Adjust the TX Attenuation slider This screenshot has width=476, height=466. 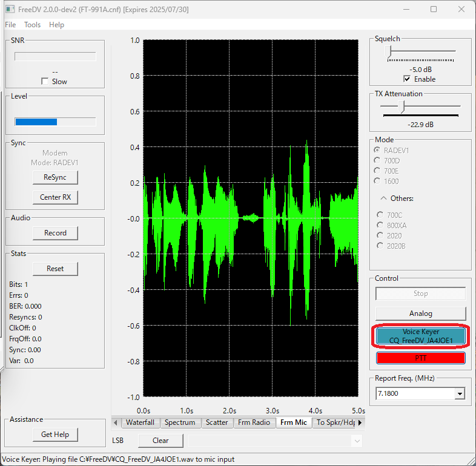(x=402, y=107)
